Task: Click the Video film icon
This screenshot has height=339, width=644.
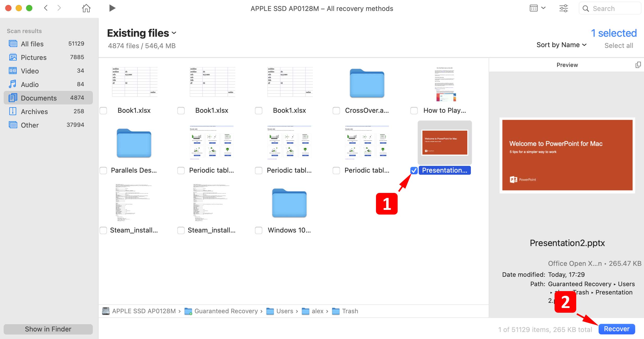Action: point(13,71)
